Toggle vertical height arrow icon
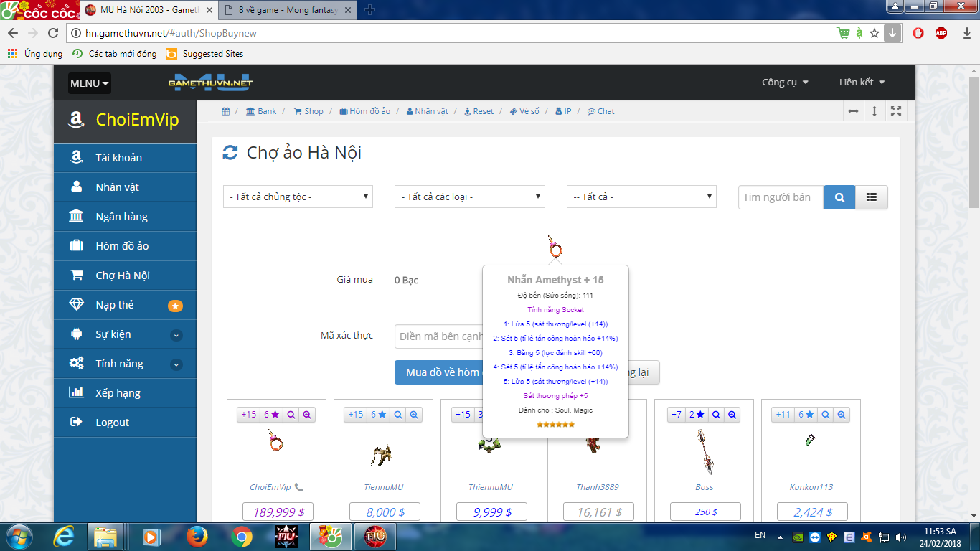The width and height of the screenshot is (980, 551). (875, 111)
